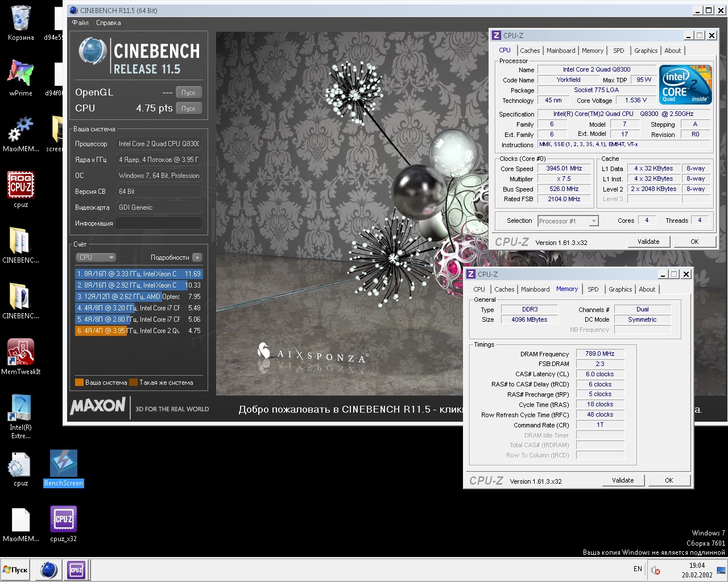This screenshot has width=728, height=582.
Task: Click the Intel Core 2 Quad logo
Action: [x=685, y=85]
